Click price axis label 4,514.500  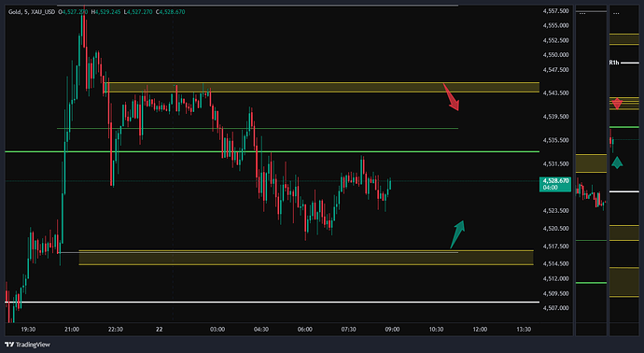[555, 263]
